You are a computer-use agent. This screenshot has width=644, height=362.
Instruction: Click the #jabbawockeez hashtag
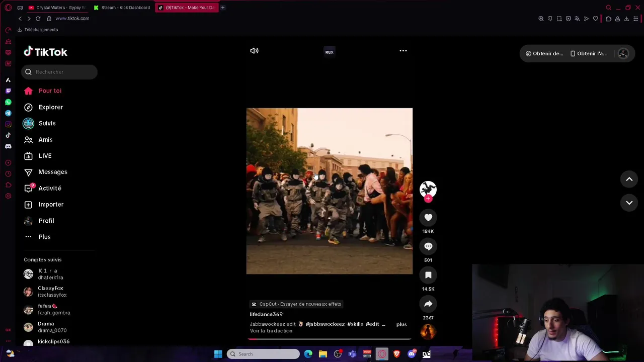[x=325, y=324]
